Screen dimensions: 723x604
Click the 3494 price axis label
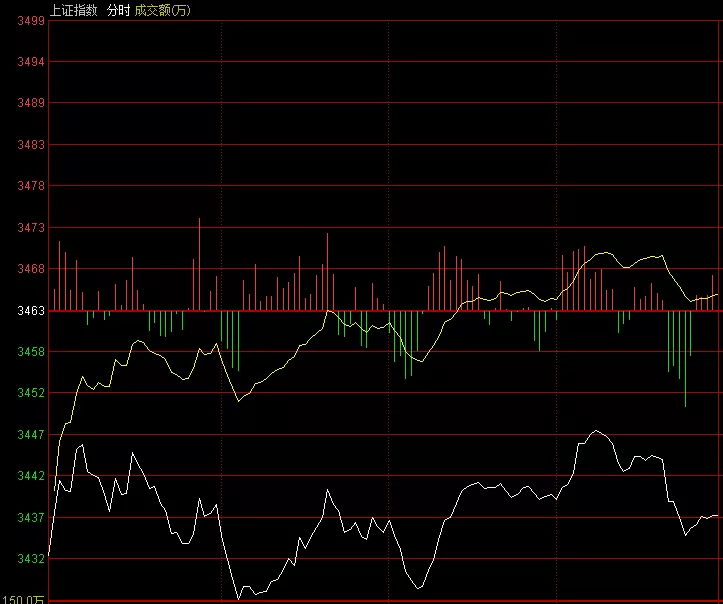tap(31, 62)
